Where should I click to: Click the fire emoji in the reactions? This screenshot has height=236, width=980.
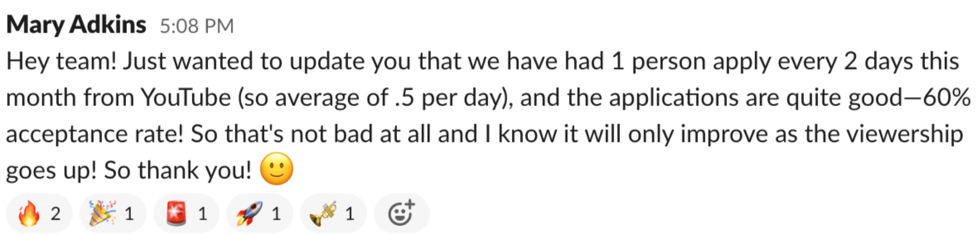pyautogui.click(x=29, y=214)
